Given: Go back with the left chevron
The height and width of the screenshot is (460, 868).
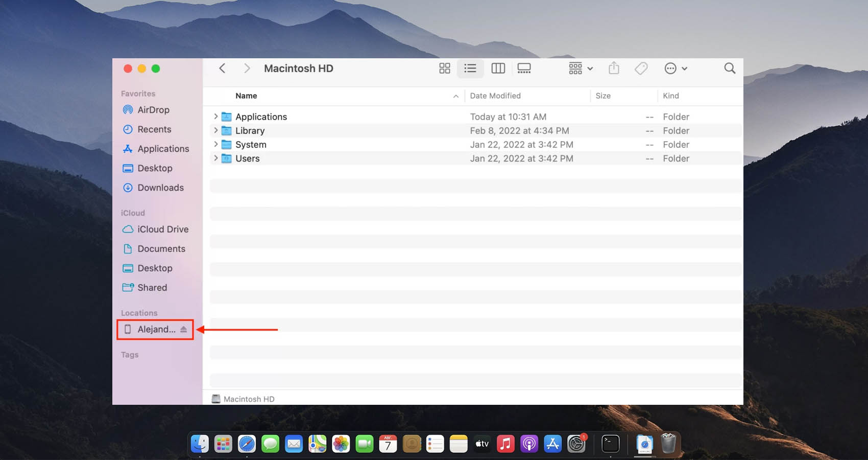Looking at the screenshot, I should coord(222,68).
